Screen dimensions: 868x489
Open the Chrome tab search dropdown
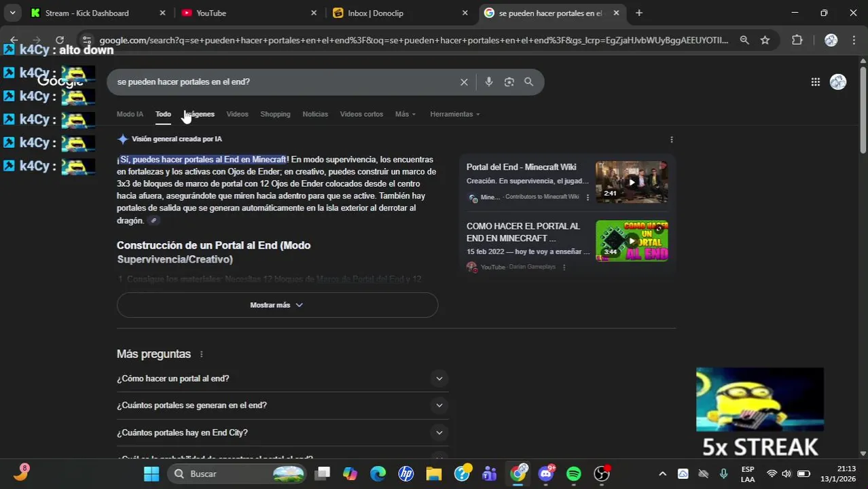click(x=12, y=13)
